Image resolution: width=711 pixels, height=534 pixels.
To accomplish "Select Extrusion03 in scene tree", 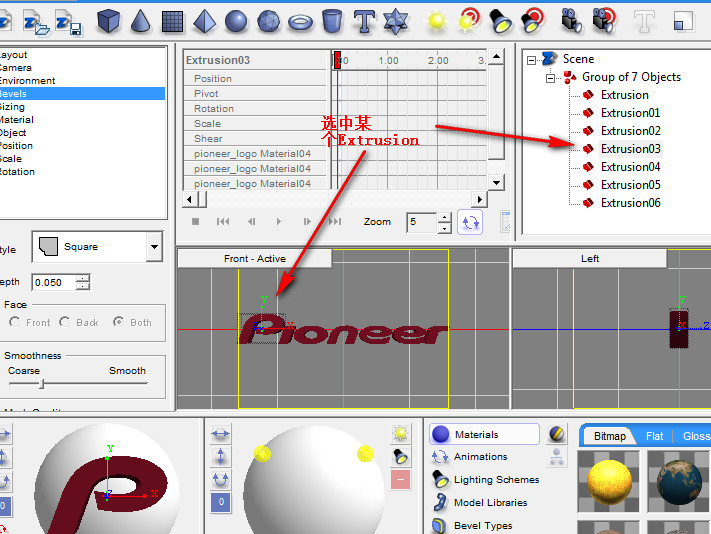I will tap(630, 149).
